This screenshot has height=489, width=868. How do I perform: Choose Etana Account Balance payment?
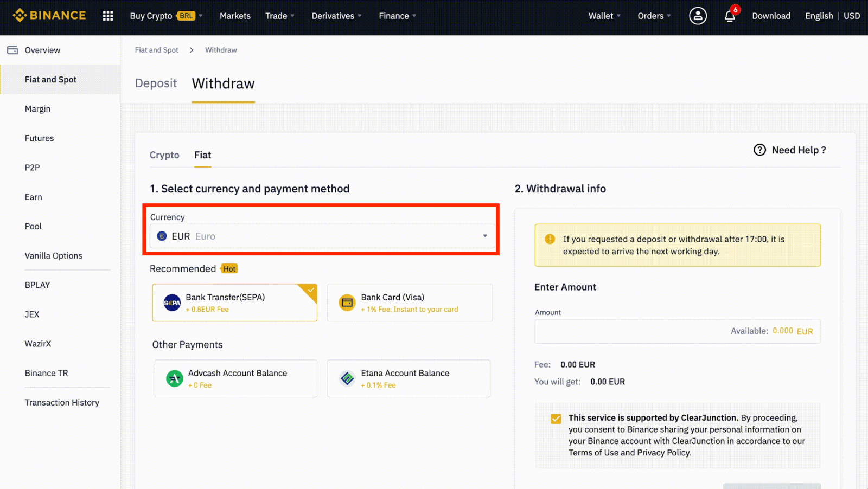408,378
